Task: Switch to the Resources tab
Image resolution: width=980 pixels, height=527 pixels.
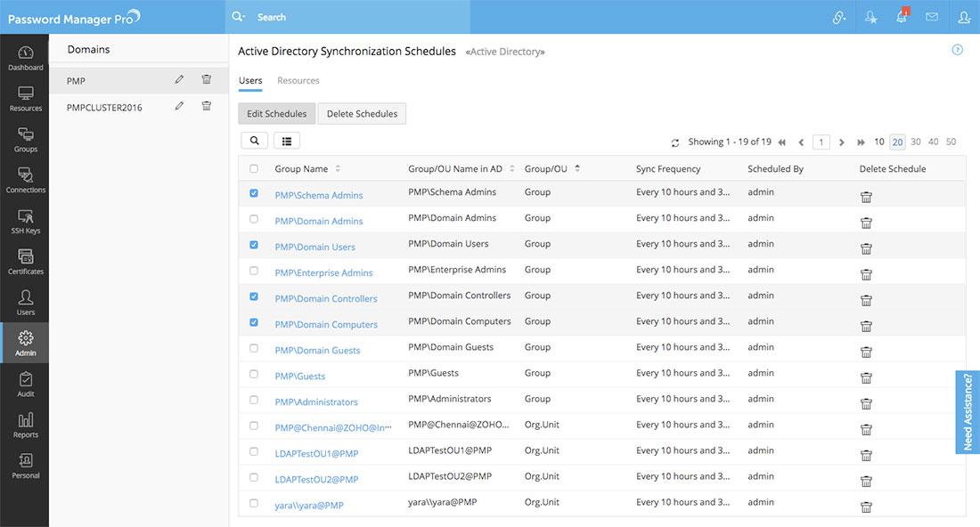Action: click(298, 81)
